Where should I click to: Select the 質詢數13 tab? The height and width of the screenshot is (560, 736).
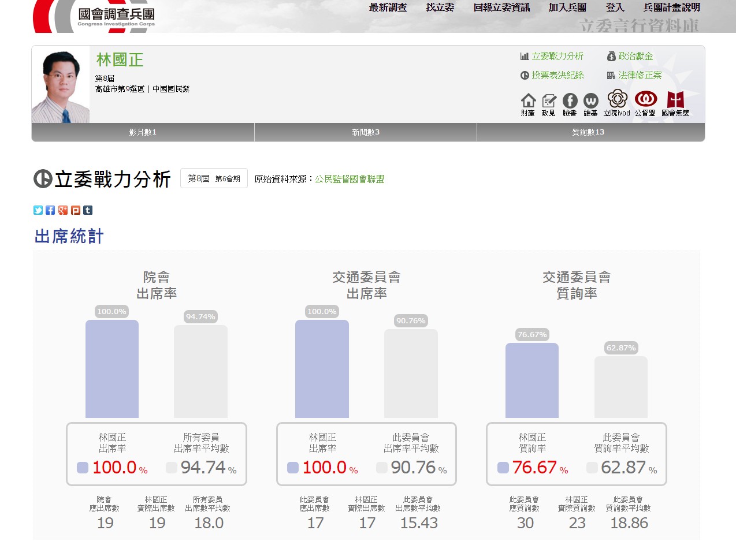[588, 132]
